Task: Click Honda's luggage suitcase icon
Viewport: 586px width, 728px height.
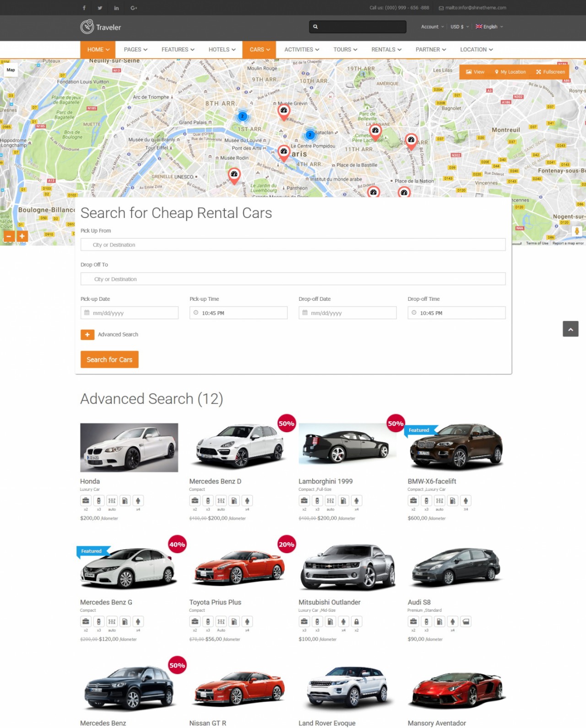Action: click(x=86, y=500)
